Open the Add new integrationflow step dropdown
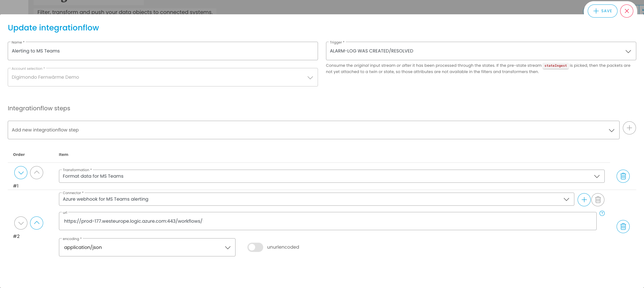644x288 pixels. click(612, 130)
